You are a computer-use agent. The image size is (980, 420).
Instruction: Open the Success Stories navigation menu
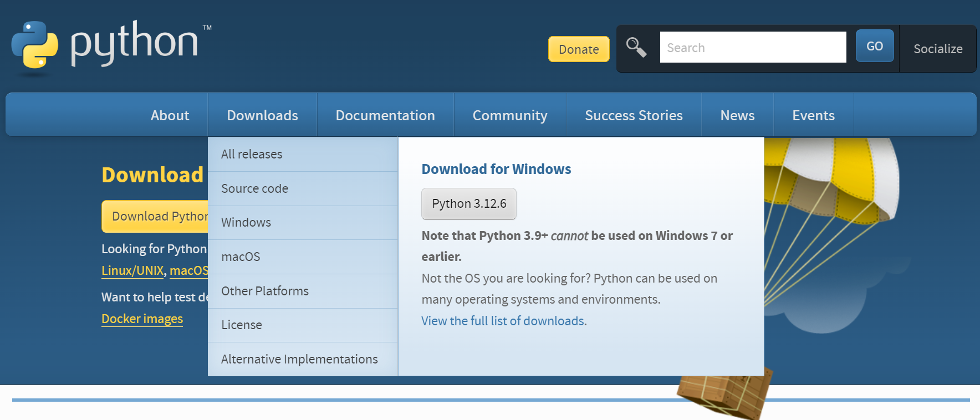click(x=634, y=115)
